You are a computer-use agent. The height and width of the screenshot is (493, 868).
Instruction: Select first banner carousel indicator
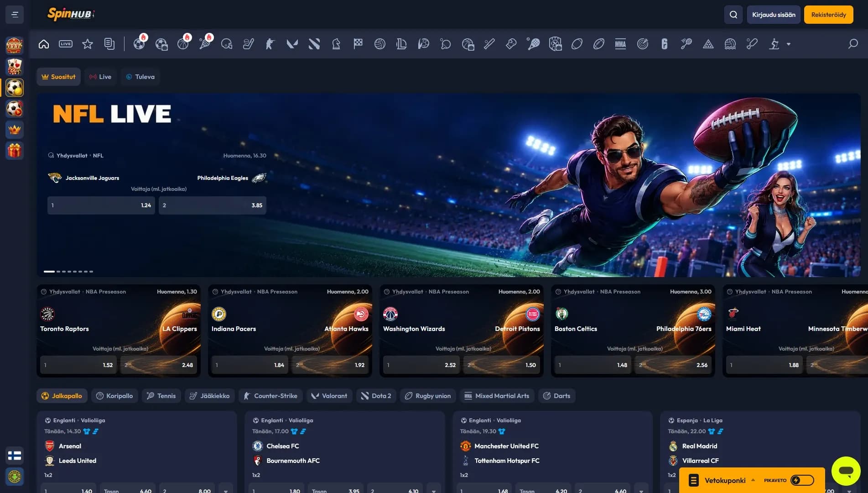tap(49, 272)
